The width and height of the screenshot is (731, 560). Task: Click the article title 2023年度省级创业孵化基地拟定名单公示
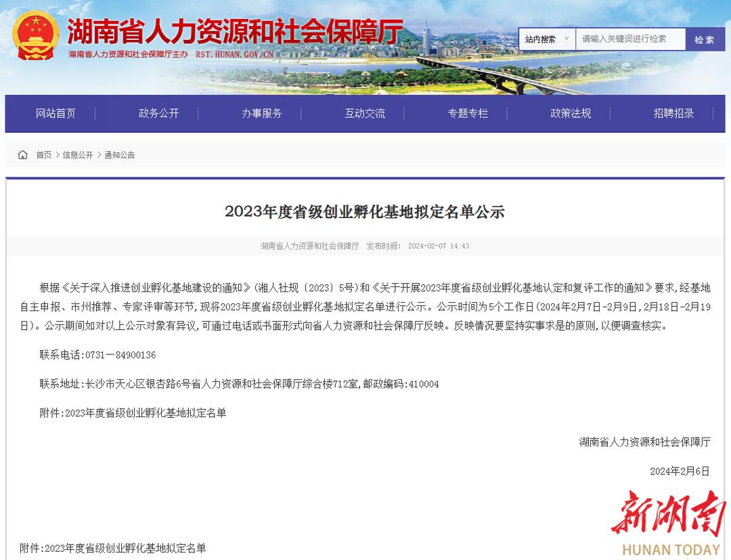(x=365, y=211)
